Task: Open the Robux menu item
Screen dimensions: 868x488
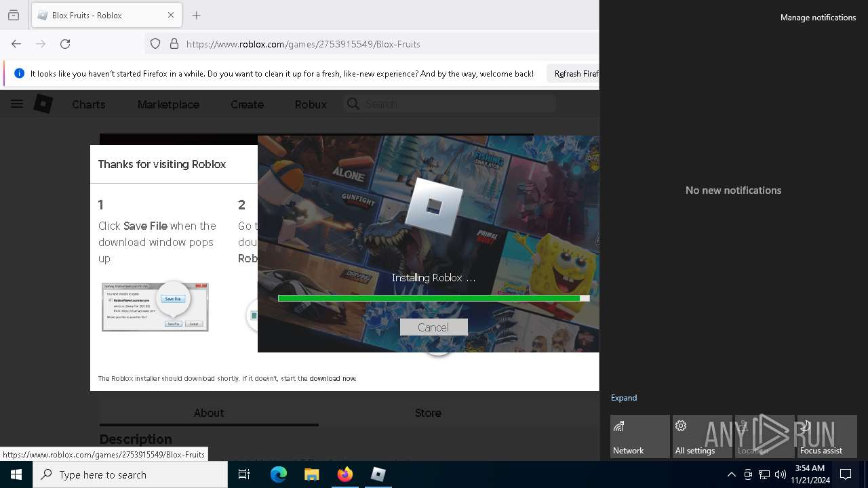Action: tap(311, 104)
